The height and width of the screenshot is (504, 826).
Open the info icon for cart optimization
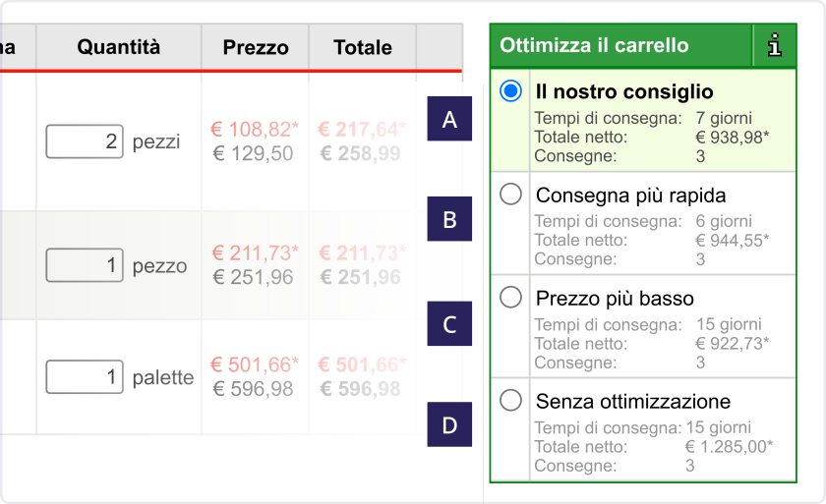[774, 45]
